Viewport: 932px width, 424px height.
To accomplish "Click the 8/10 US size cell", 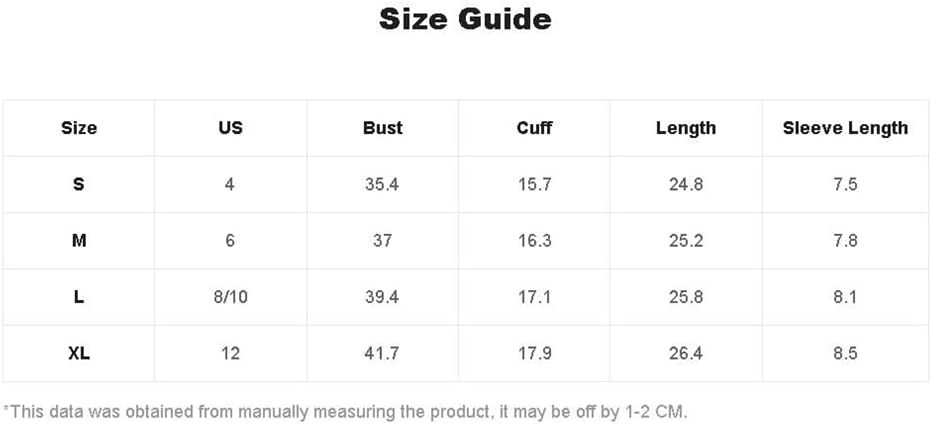I will [230, 297].
